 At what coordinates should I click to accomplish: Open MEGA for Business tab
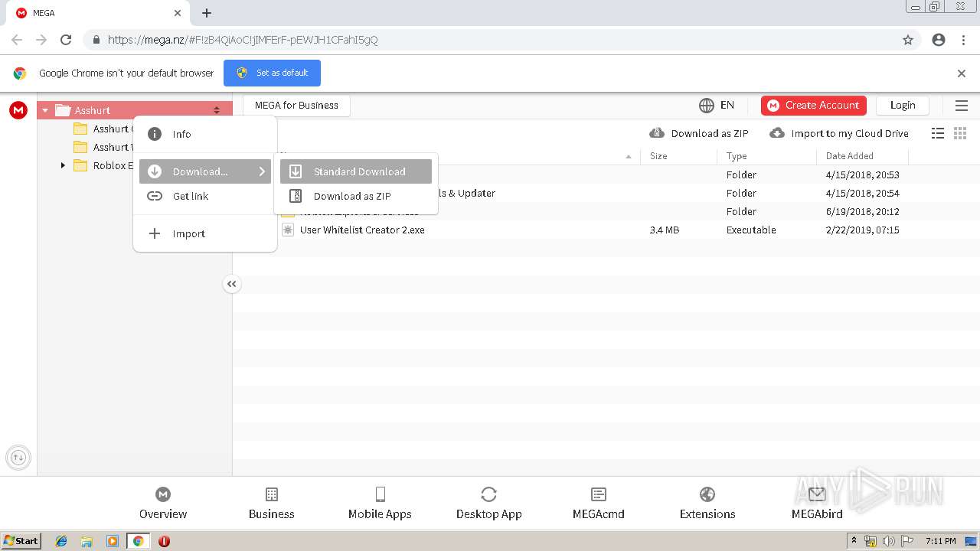coord(296,106)
